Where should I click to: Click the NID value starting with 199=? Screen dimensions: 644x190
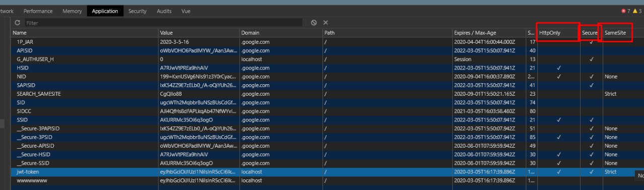[198, 77]
